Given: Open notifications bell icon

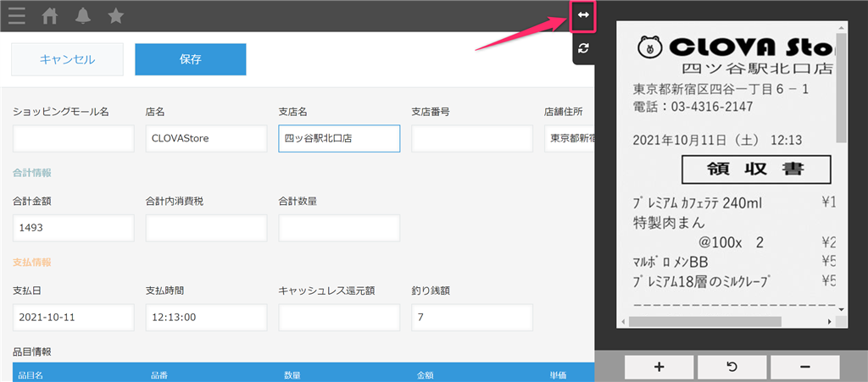Looking at the screenshot, I should pyautogui.click(x=83, y=17).
